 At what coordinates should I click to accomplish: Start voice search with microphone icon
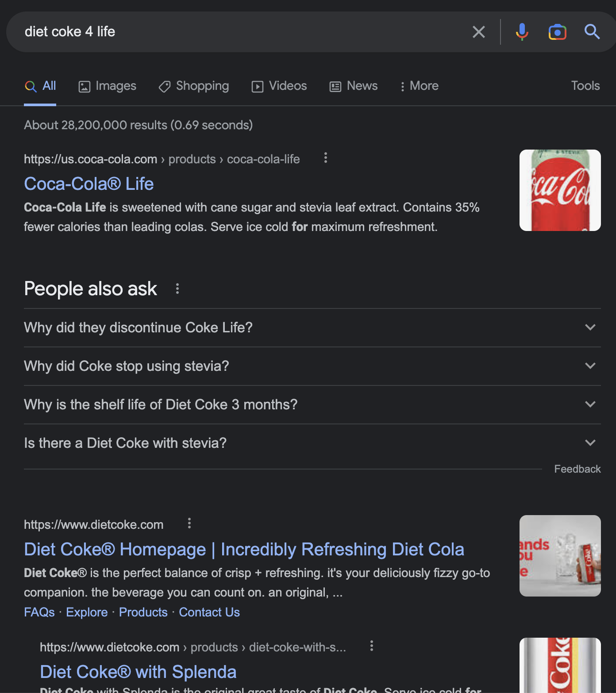(x=522, y=32)
